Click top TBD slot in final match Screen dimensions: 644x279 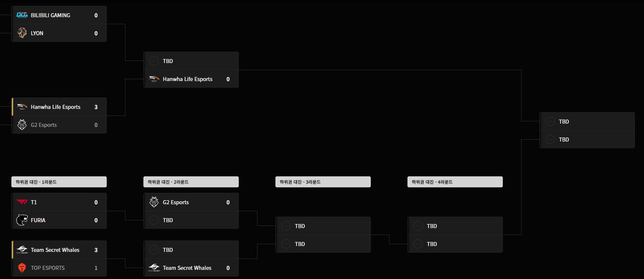click(x=587, y=121)
